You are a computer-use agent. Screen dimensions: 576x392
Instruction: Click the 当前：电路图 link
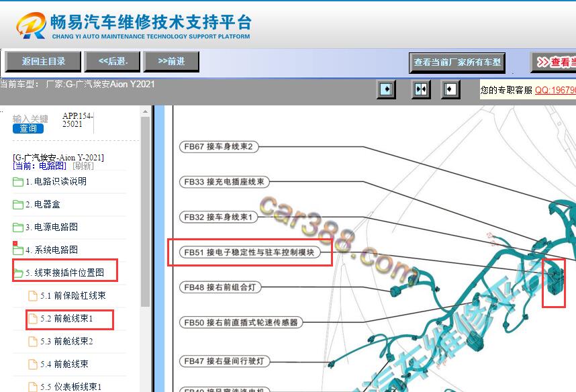40,166
